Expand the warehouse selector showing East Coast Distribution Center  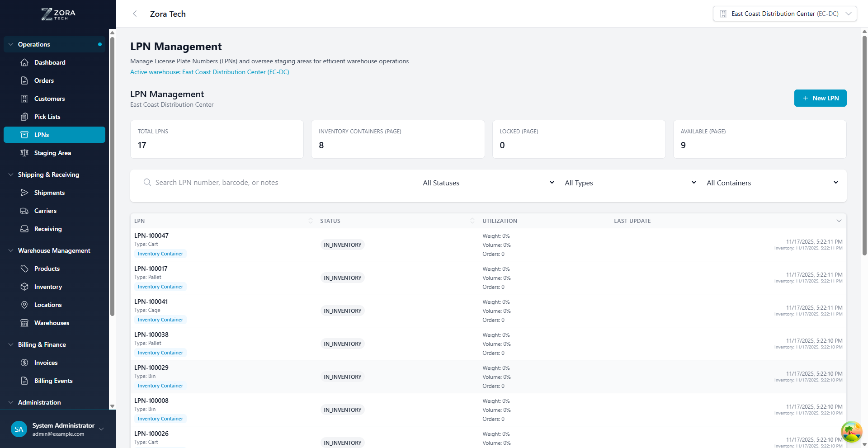pyautogui.click(x=849, y=14)
